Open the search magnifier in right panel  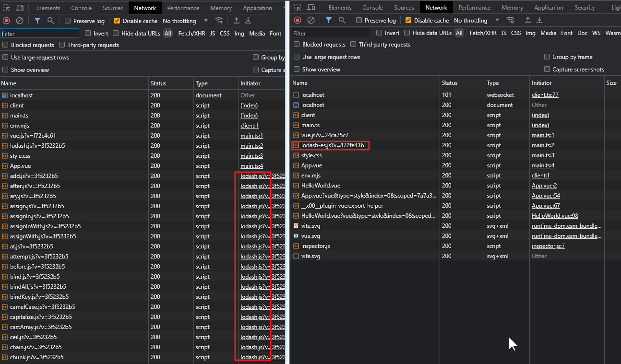[342, 20]
